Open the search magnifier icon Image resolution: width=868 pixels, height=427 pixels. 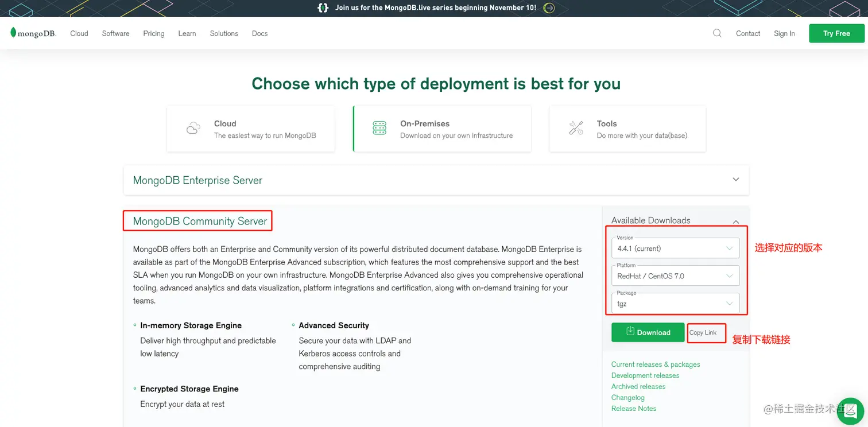pyautogui.click(x=717, y=33)
